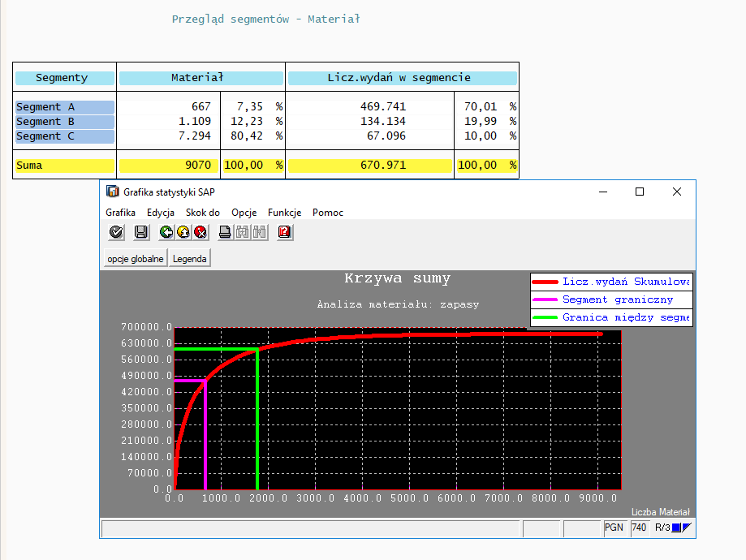Click the red Cancel icon

click(x=201, y=232)
